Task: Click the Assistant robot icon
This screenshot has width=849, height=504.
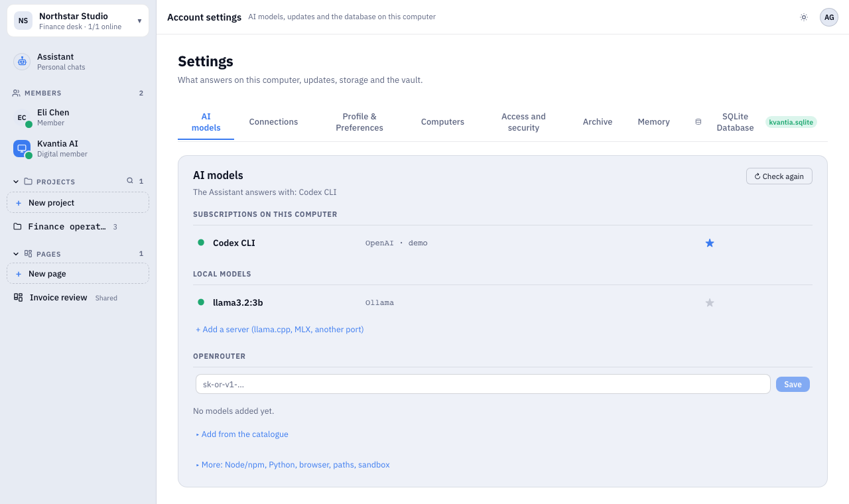Action: [22, 62]
